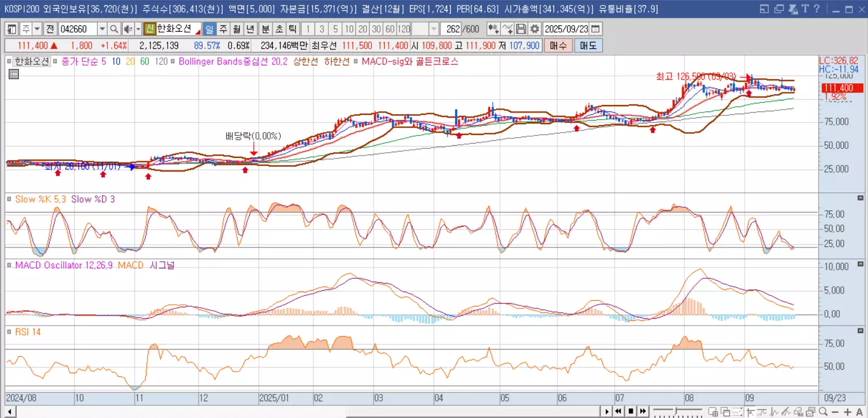
Task: Switch to tick 틱 chart
Action: pos(293,29)
